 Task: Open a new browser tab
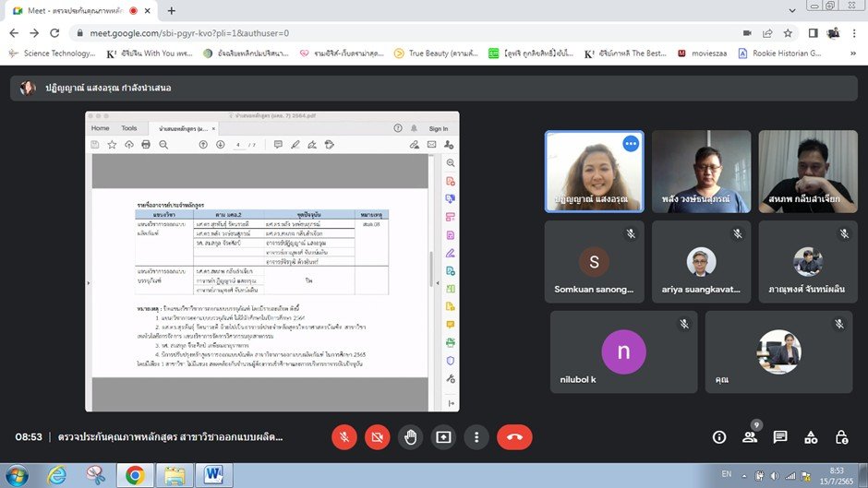click(x=172, y=11)
